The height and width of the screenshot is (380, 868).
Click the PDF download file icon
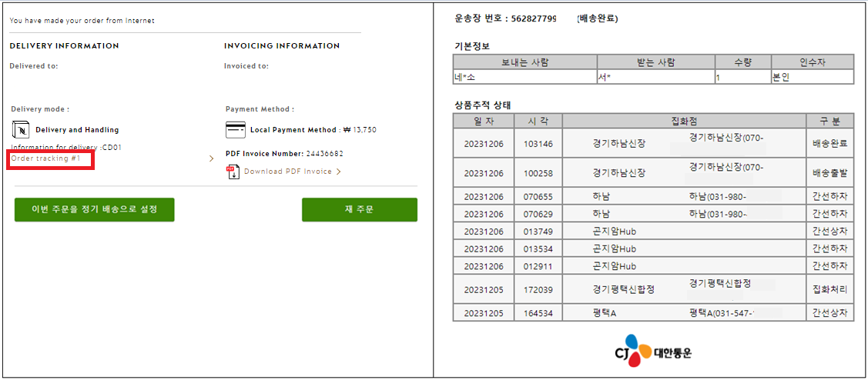pos(232,172)
